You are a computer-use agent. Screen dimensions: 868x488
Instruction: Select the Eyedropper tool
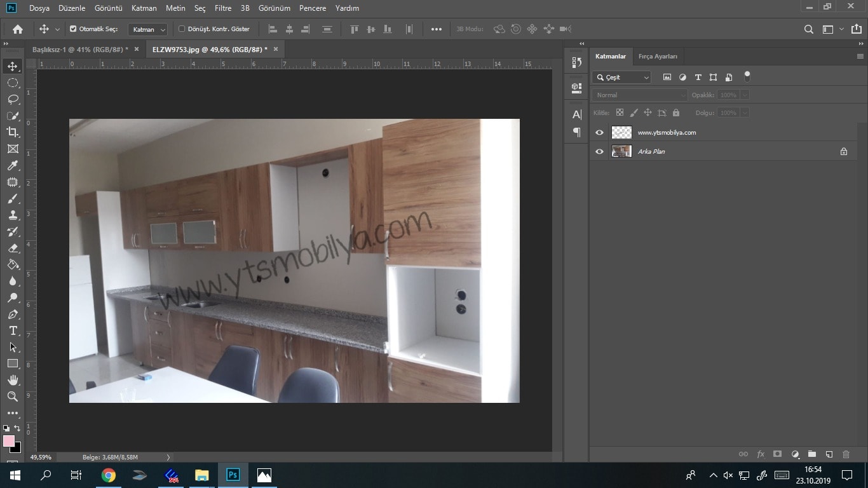[x=13, y=166]
